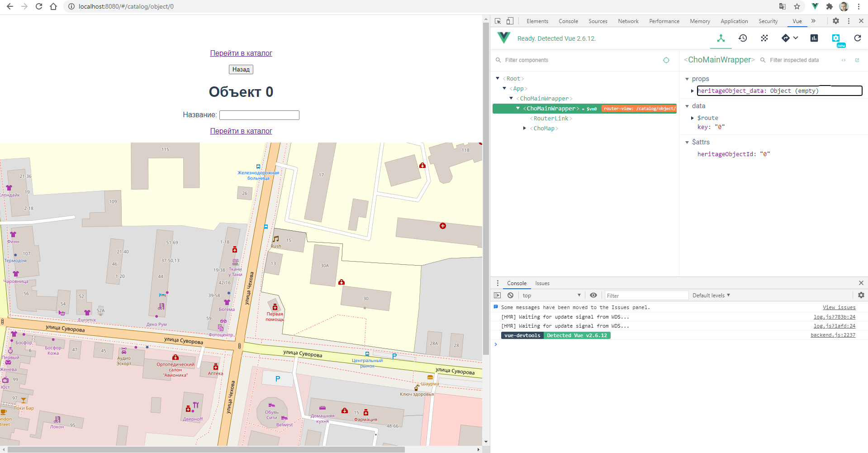Bookmark this page with star icon
This screenshot has height=453, width=868.
797,6
